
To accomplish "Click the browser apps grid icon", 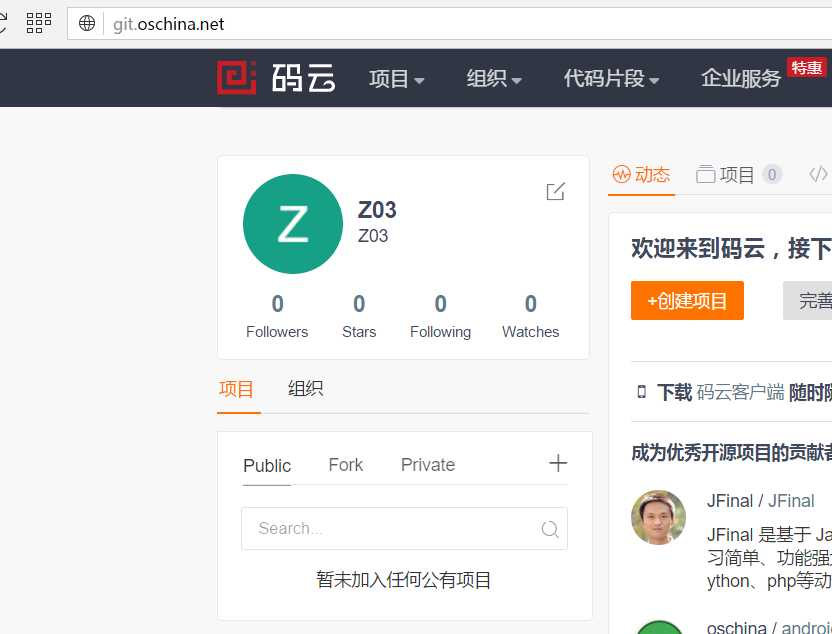I will [x=39, y=23].
